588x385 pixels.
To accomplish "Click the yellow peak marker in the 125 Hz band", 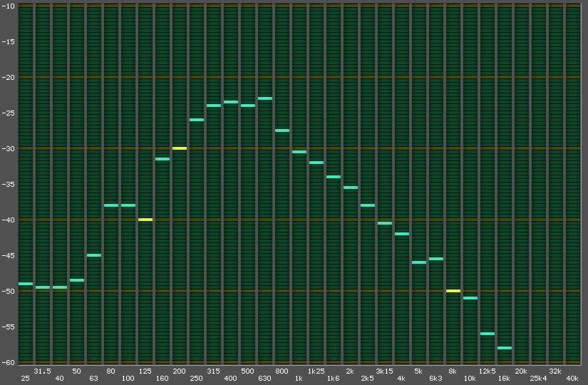I will [145, 220].
